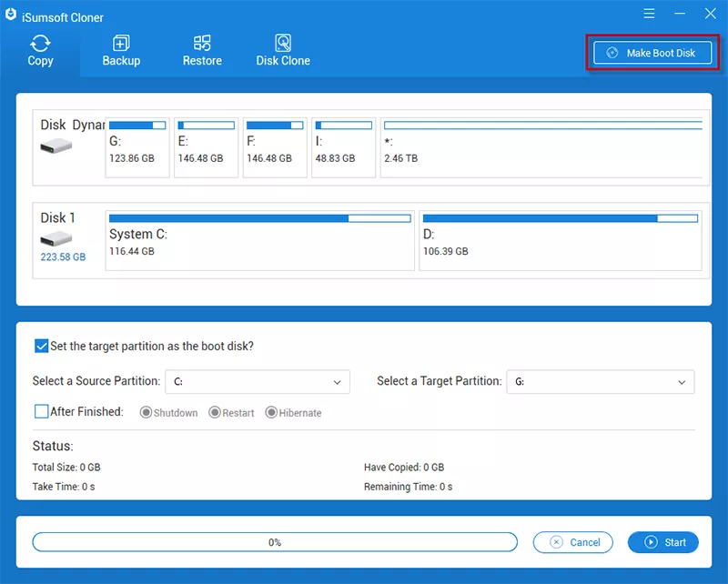The width and height of the screenshot is (728, 584).
Task: Go to the Disk Clone tab
Action: click(x=283, y=51)
